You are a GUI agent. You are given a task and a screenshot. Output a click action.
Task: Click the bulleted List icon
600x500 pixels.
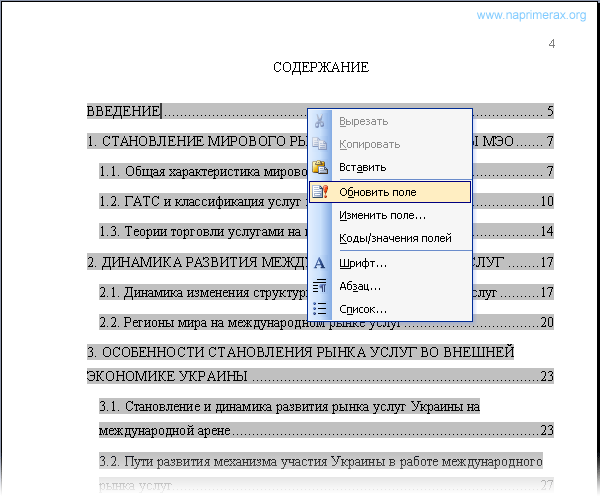pos(320,309)
